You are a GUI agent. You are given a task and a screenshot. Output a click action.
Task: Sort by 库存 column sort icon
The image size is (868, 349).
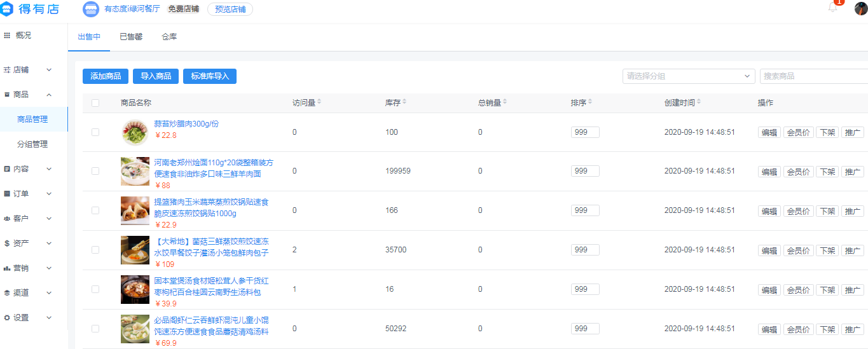click(404, 102)
